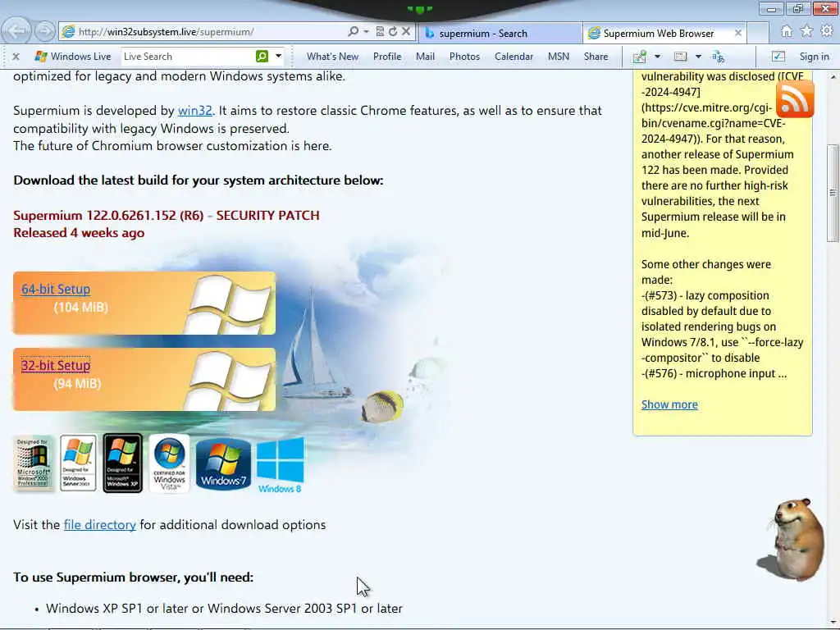This screenshot has height=630, width=840.
Task: Click the blog/photo share toolbar icon
Action: click(640, 57)
